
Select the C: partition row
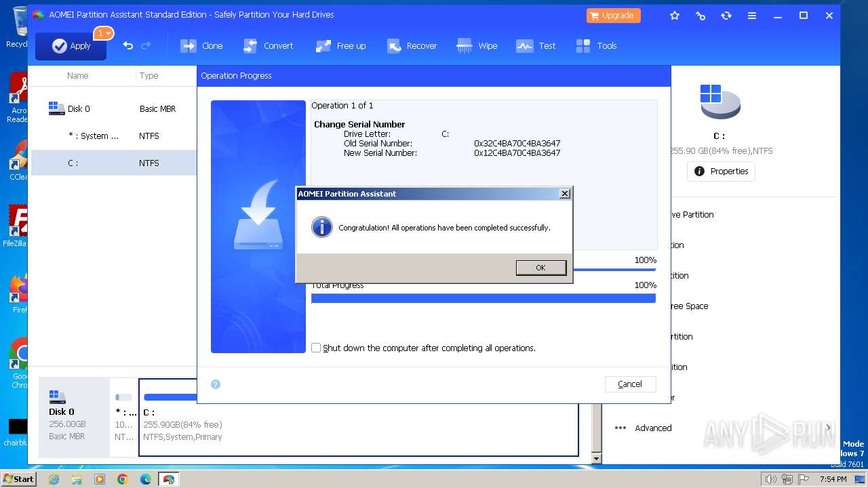tap(114, 163)
